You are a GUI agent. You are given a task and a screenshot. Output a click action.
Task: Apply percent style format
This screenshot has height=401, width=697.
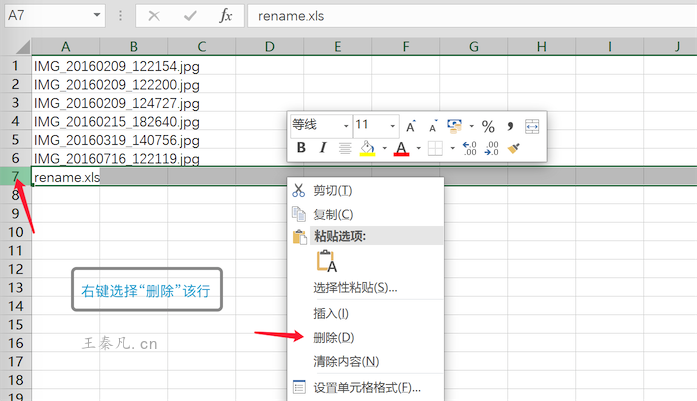click(488, 126)
